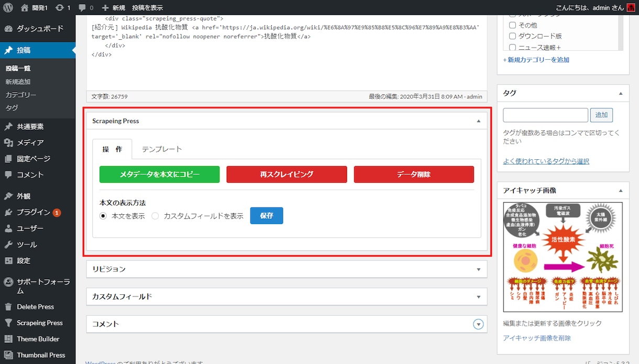Open タグ submenu item in sidebar
This screenshot has height=364, width=639.
[x=12, y=108]
